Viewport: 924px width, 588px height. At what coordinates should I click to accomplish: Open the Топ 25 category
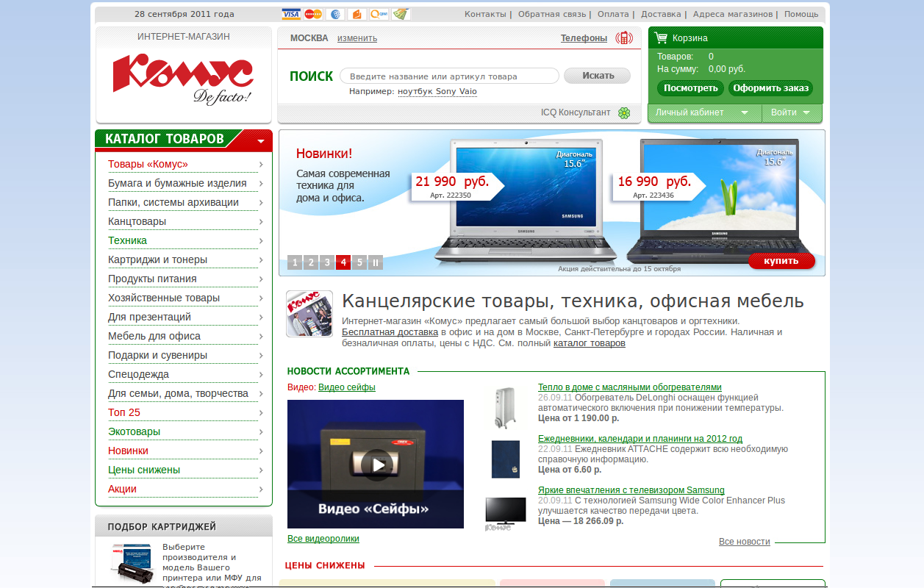tap(124, 412)
